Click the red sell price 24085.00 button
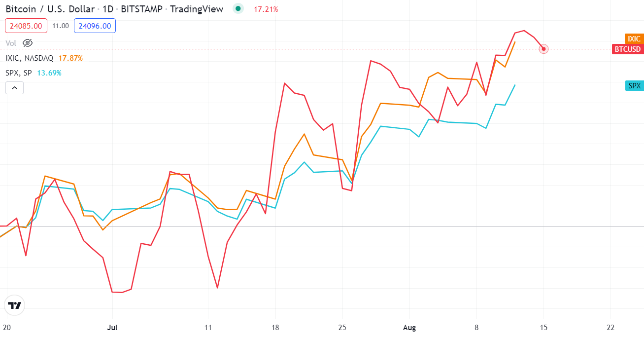This screenshot has width=644, height=339. pyautogui.click(x=26, y=26)
